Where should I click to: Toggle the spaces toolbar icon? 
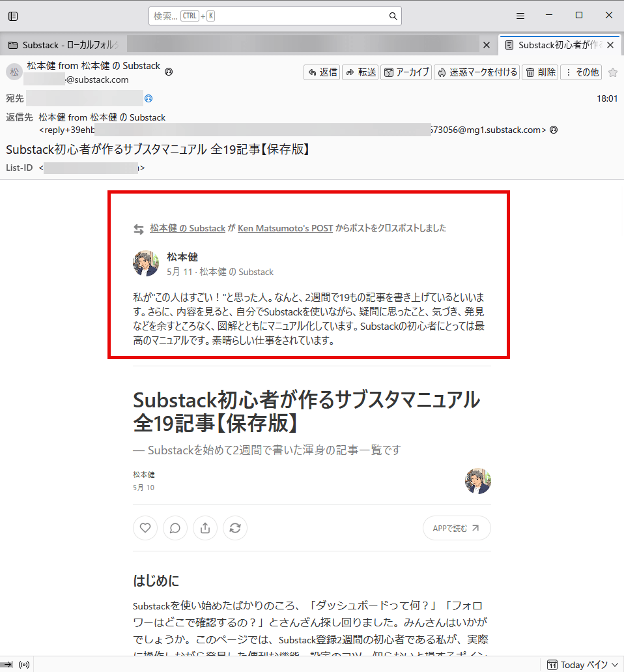pyautogui.click(x=13, y=16)
